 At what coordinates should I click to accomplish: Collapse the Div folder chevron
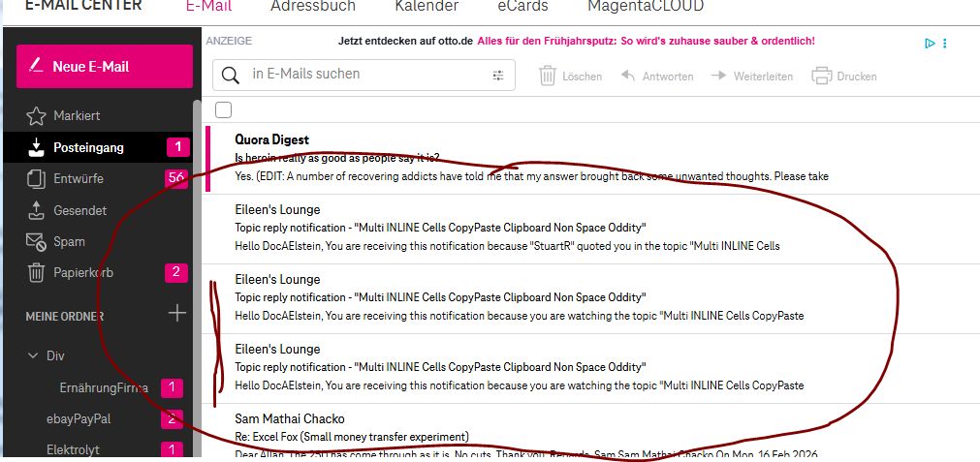pyautogui.click(x=33, y=355)
